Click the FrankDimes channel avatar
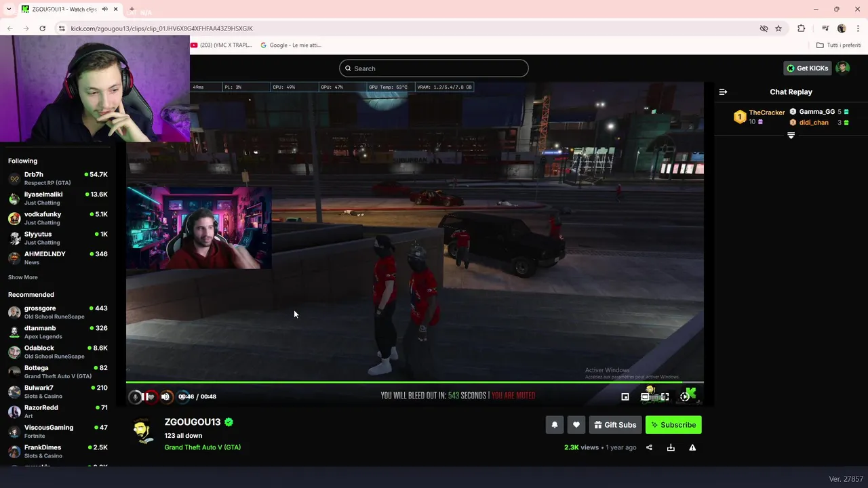 pyautogui.click(x=14, y=451)
